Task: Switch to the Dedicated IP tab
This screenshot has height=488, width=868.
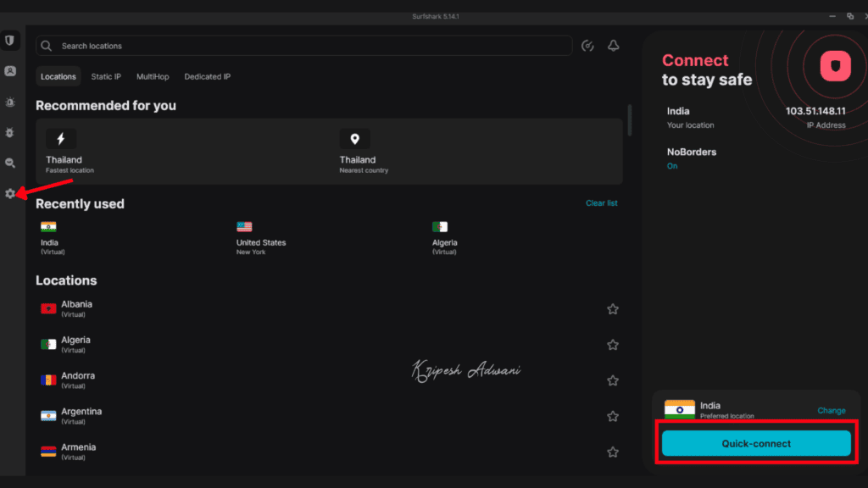Action: 207,76
